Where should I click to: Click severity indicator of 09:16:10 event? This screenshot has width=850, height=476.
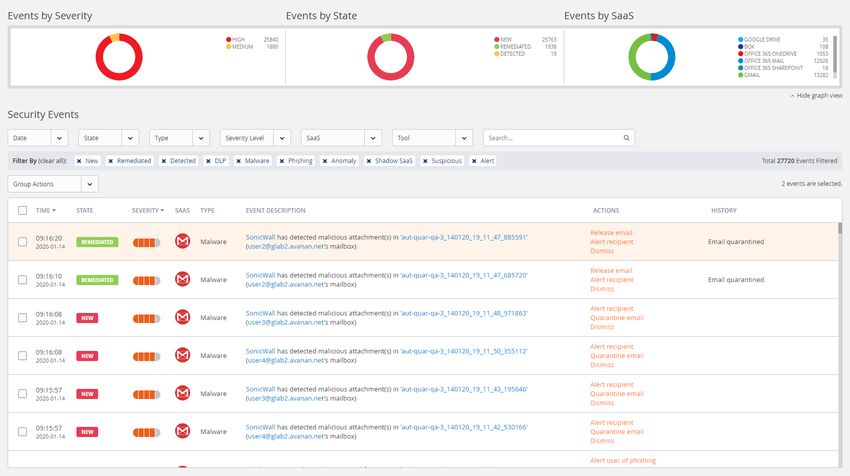(x=146, y=280)
